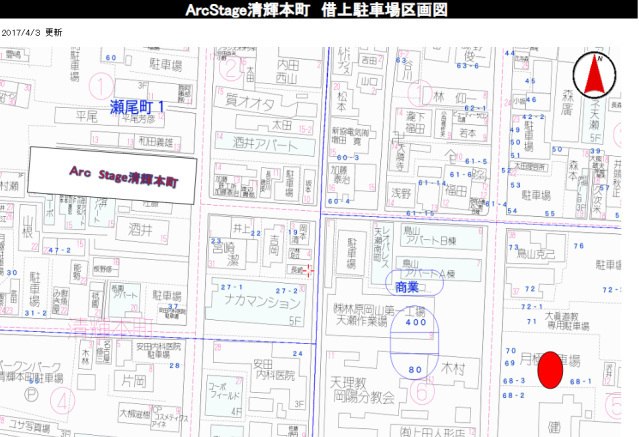The width and height of the screenshot is (639, 437).
Task: Click lot number 68-3
Action: 514,381
